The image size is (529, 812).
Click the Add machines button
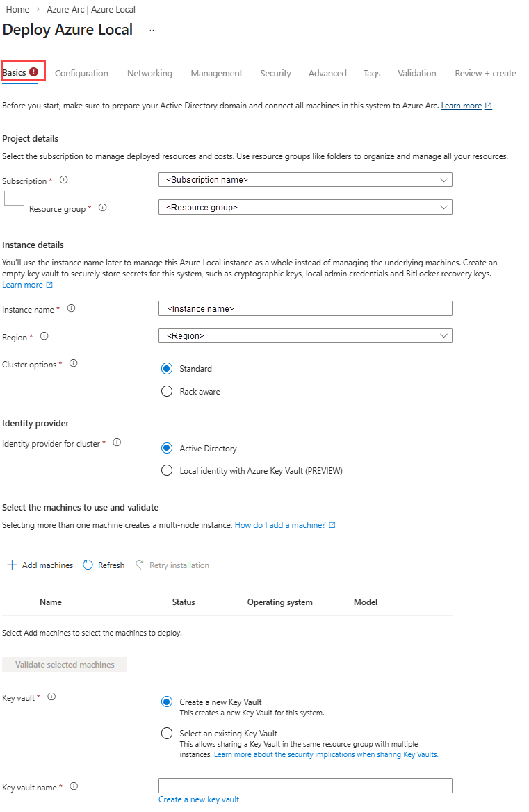(40, 565)
